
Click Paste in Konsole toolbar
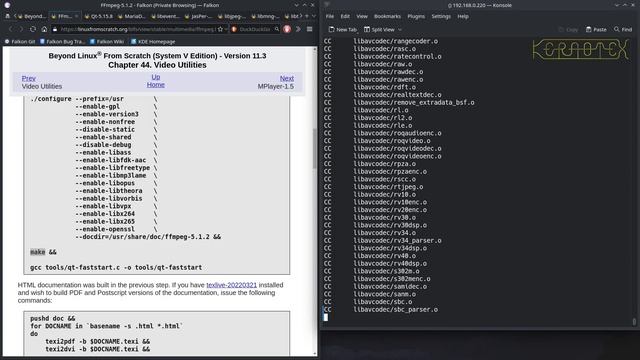[x=596, y=29]
